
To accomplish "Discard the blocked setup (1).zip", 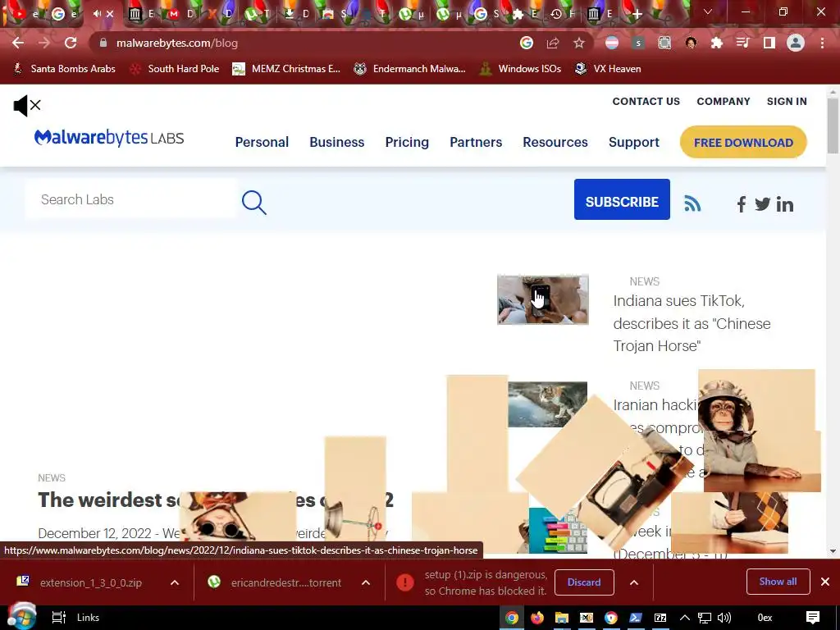I will (x=584, y=582).
